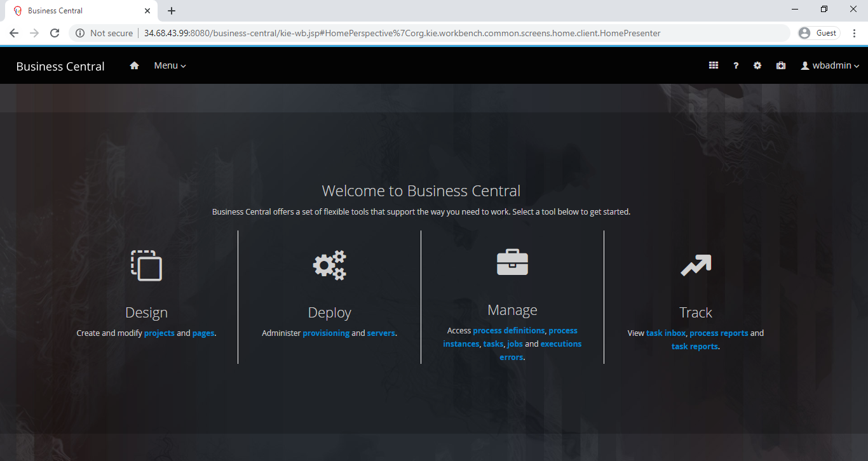Open Chrome three-dot menu
868x461 pixels.
(855, 33)
